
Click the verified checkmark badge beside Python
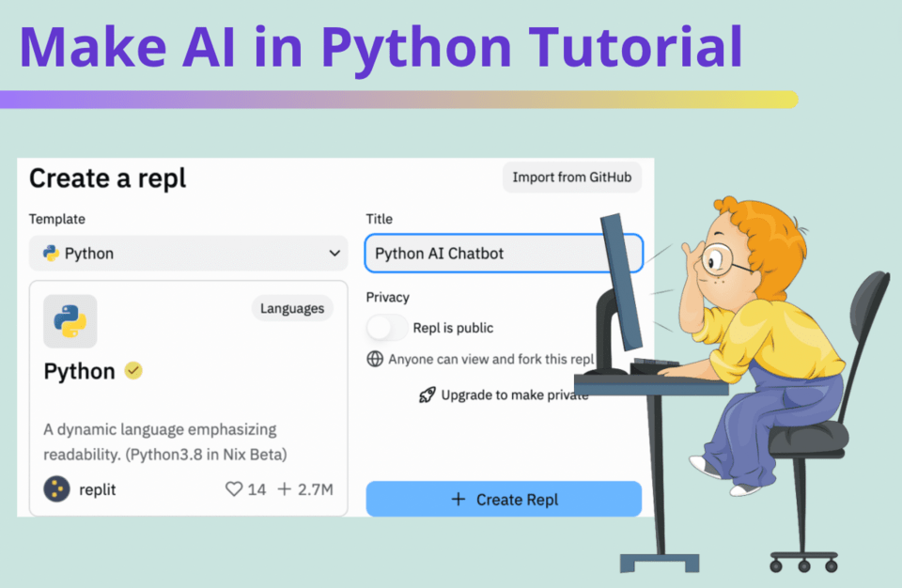pos(133,371)
